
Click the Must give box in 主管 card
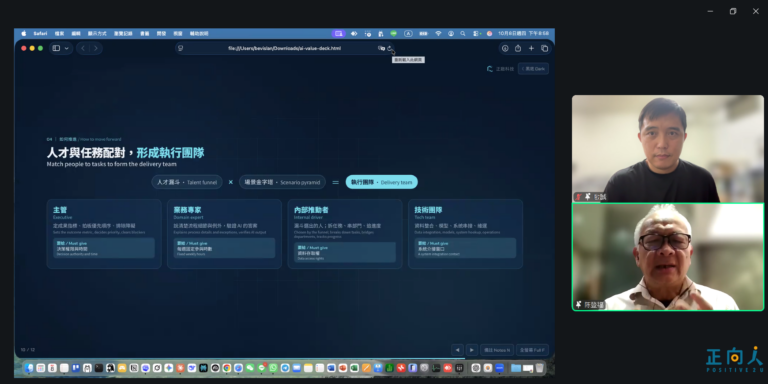pos(104,248)
